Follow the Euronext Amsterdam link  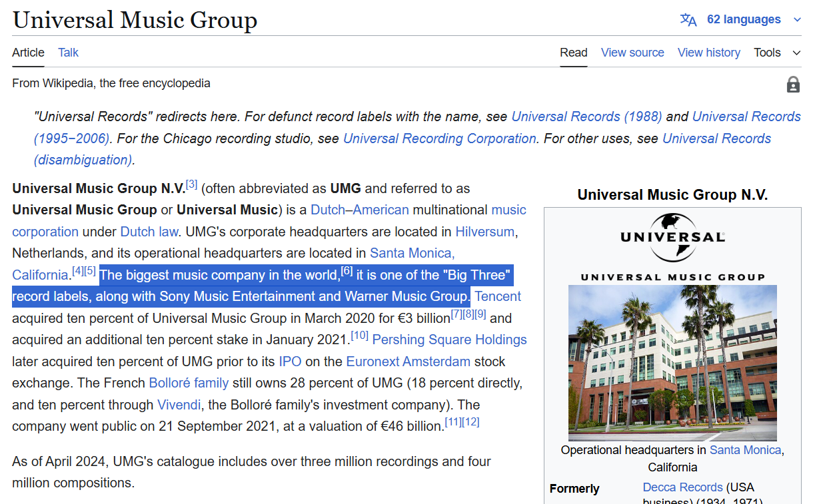pyautogui.click(x=408, y=362)
